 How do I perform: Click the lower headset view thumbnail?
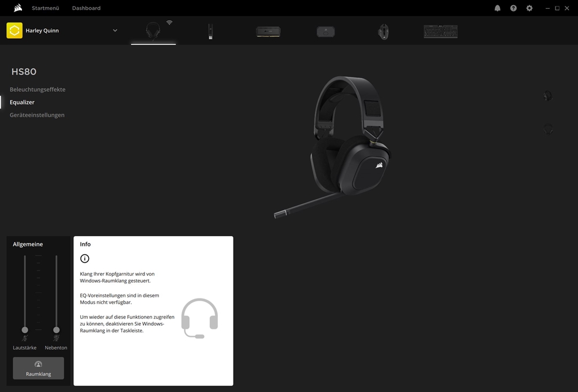coord(548,129)
